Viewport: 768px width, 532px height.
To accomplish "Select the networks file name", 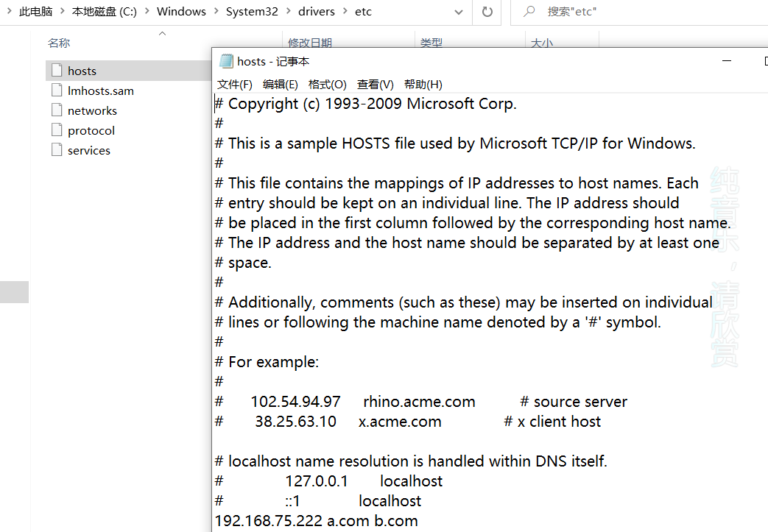I will 92,110.
